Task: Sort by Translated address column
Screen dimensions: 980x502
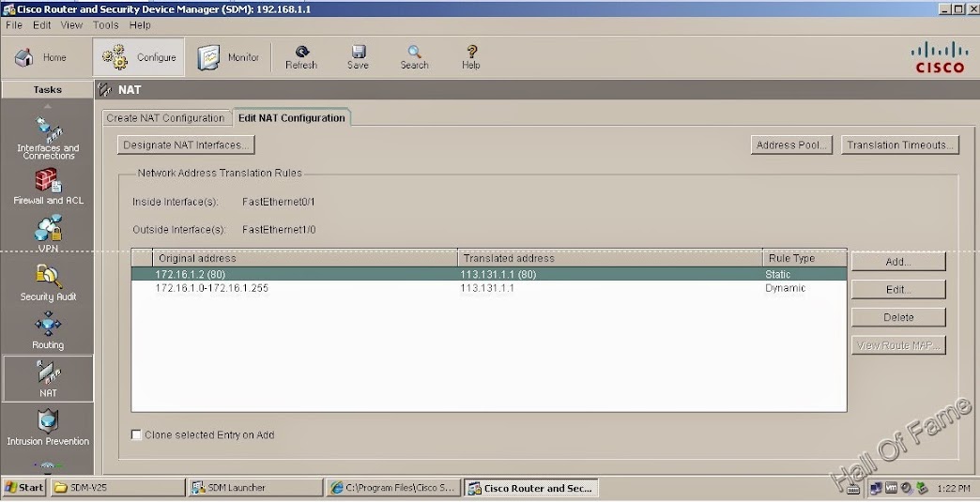Action: 610,258
